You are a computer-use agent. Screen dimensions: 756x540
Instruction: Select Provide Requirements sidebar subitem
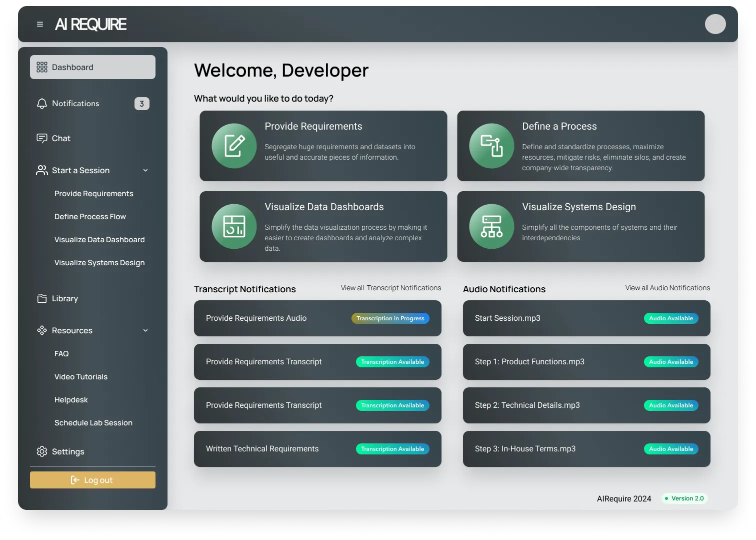coord(94,194)
